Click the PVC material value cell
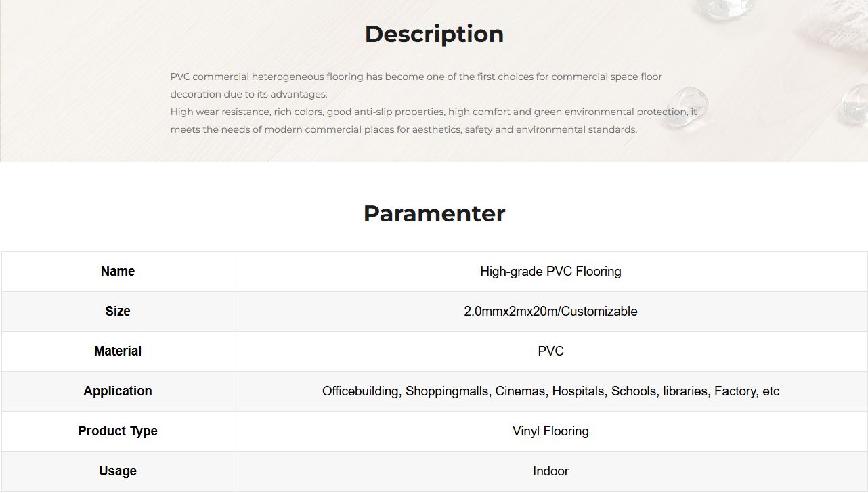Image resolution: width=868 pixels, height=493 pixels. (x=550, y=351)
